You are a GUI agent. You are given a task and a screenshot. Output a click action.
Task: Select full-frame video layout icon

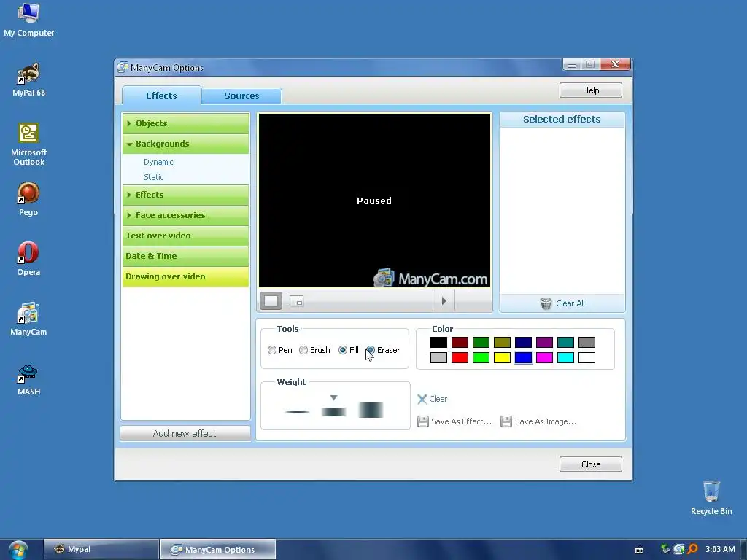[x=271, y=301]
